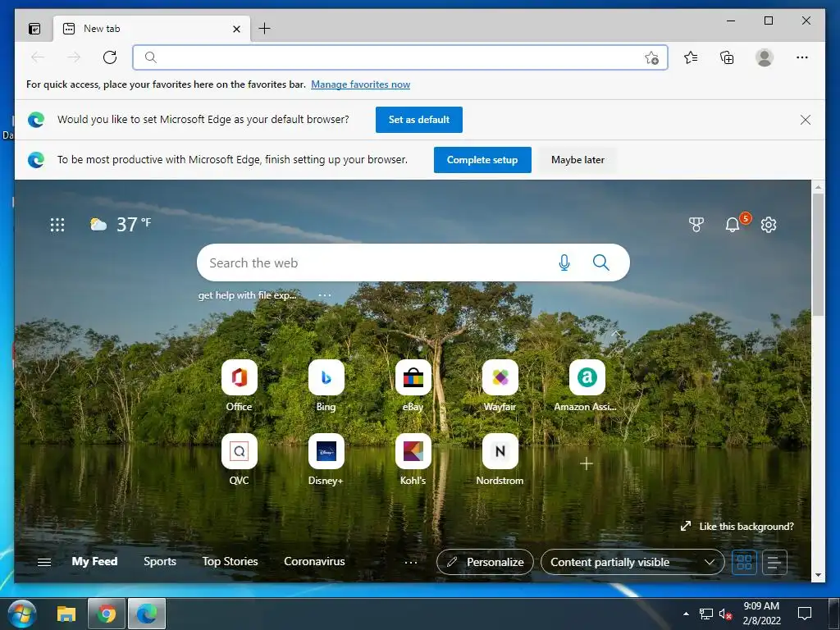Add a new quick link site
The width and height of the screenshot is (840, 630).
587,463
